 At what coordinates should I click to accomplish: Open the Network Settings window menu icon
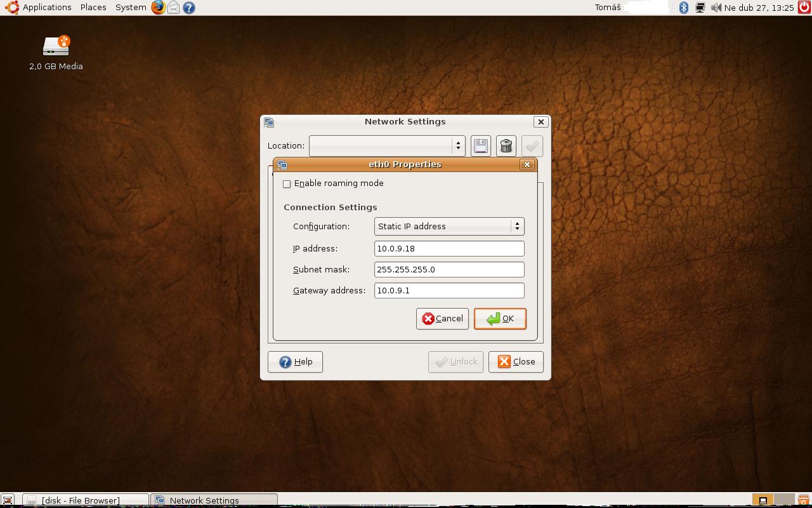point(269,122)
